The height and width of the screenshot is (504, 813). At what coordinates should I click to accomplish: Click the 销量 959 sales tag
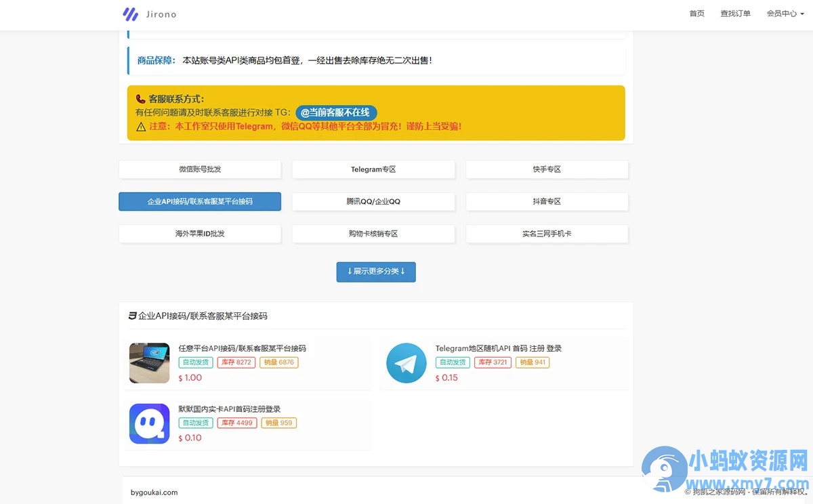point(278,423)
